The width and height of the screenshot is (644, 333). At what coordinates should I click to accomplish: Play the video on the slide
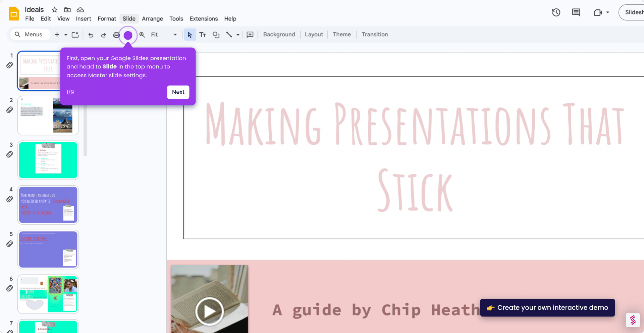tap(210, 311)
